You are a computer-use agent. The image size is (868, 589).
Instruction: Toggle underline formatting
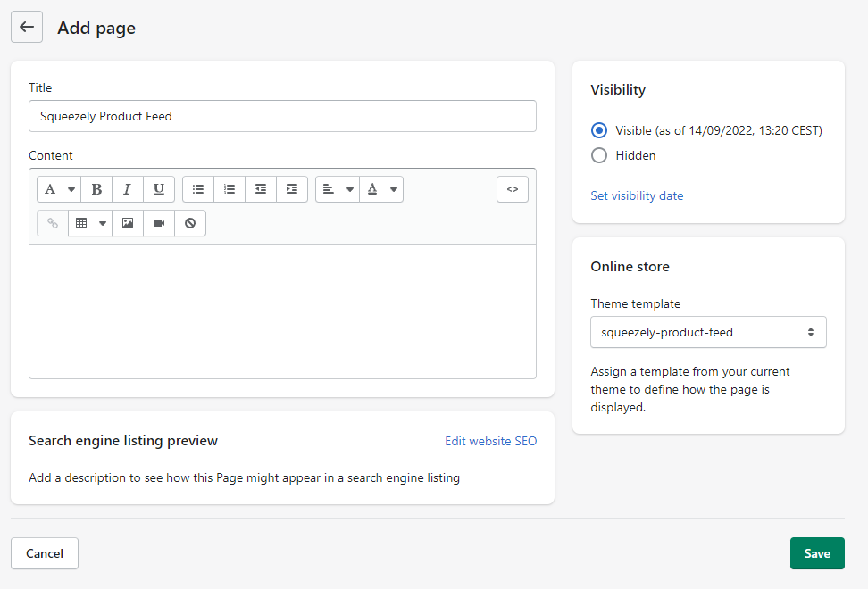159,189
